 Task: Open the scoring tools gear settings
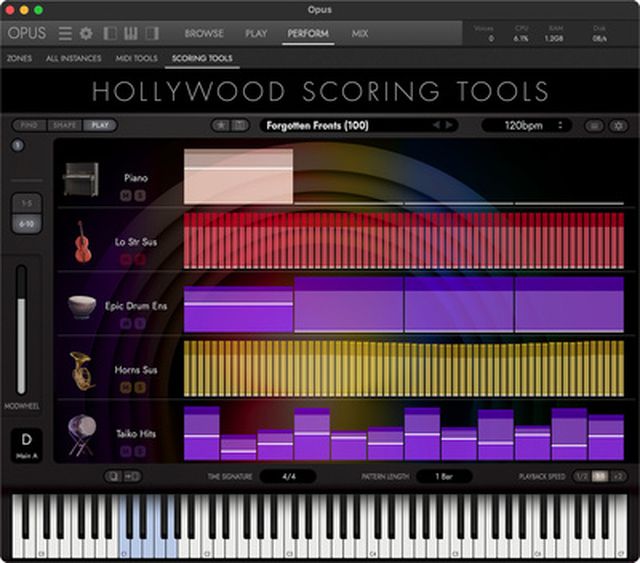(x=618, y=126)
